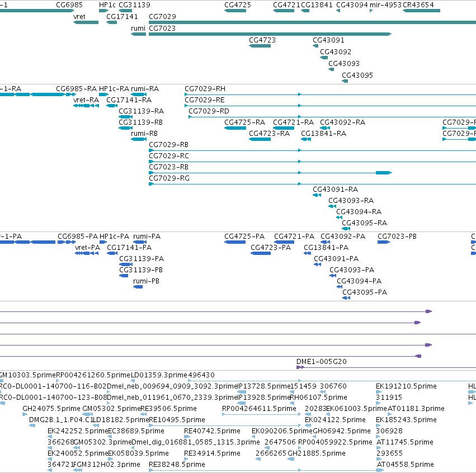This screenshot has height=473, width=476.
Task: Click the RE39506.5prime EST label
Action: coord(168,409)
